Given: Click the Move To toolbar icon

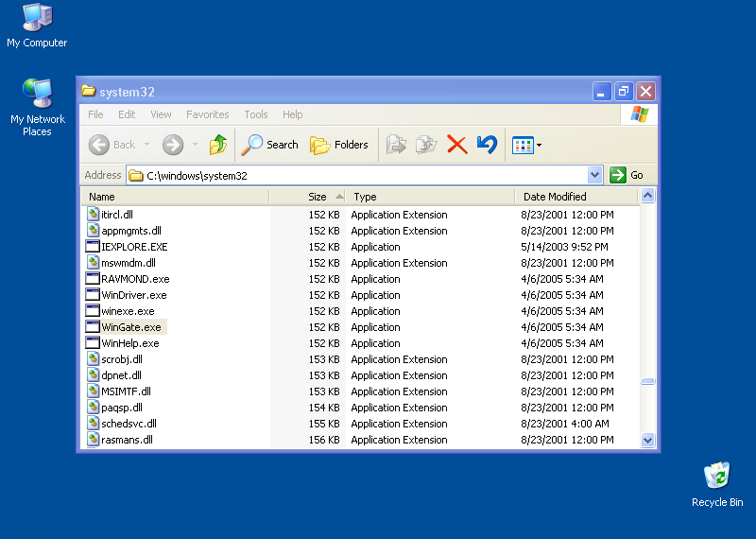Looking at the screenshot, I should tap(396, 145).
